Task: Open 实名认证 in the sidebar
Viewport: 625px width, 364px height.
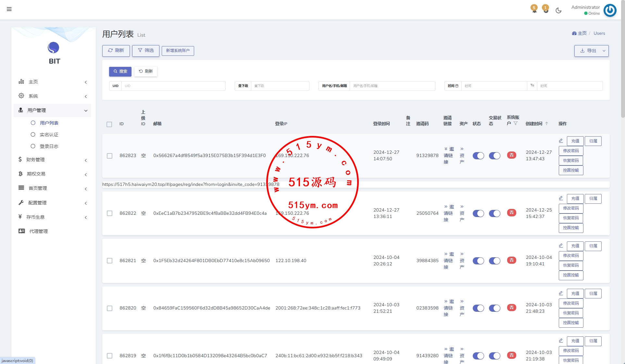Action: click(x=49, y=135)
